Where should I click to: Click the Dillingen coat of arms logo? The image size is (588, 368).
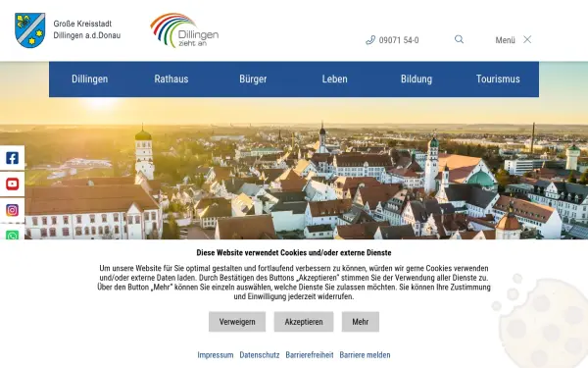click(30, 30)
